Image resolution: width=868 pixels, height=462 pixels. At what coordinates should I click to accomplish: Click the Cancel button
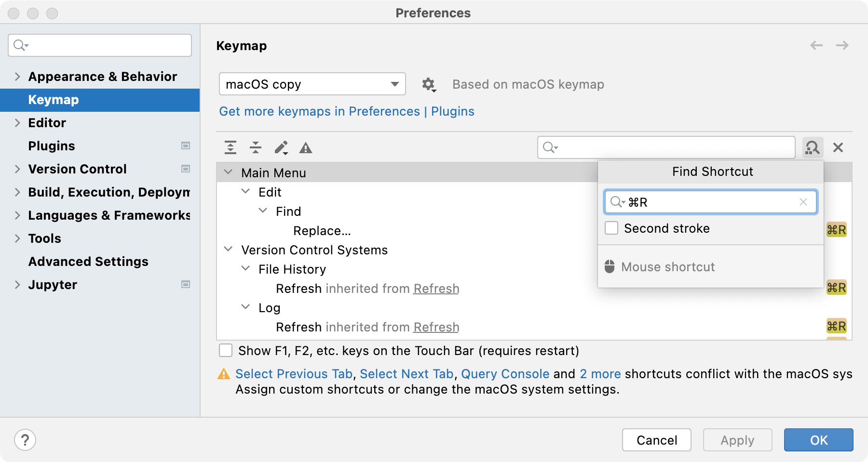656,440
